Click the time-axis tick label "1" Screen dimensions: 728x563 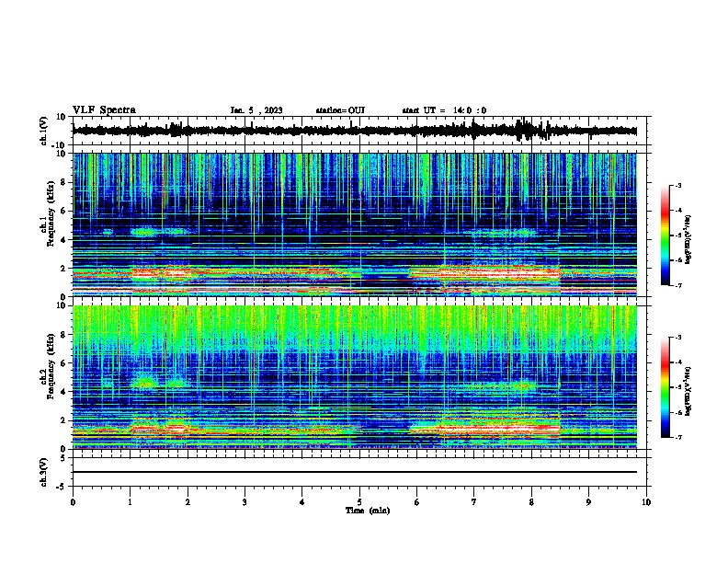pos(130,502)
